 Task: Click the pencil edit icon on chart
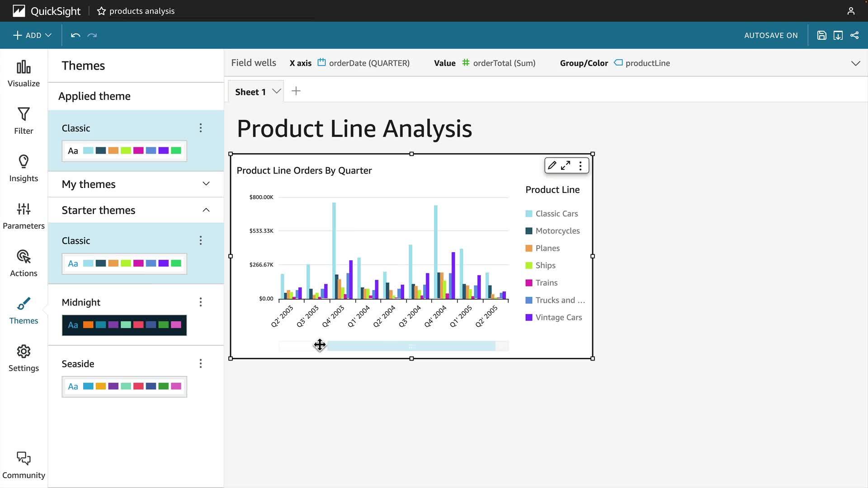(x=552, y=166)
